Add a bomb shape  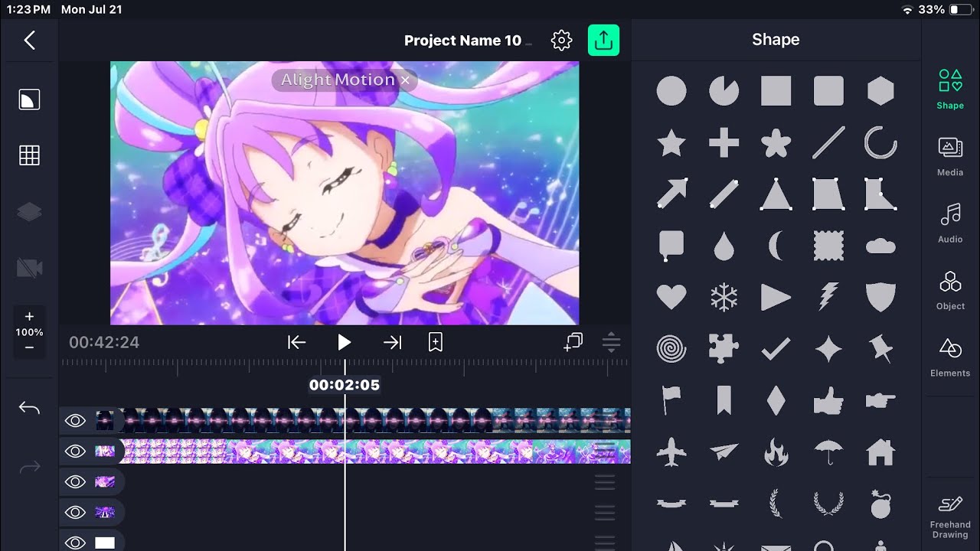880,504
